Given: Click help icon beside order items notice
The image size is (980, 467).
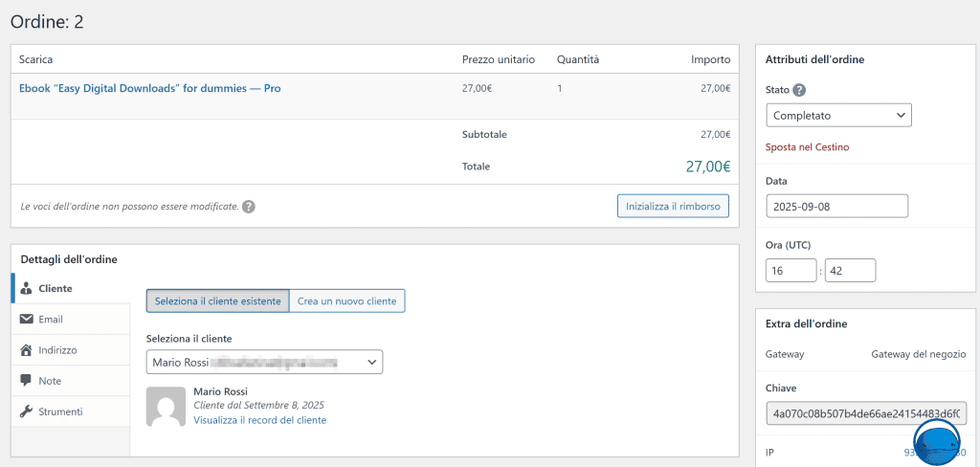Looking at the screenshot, I should click(249, 206).
